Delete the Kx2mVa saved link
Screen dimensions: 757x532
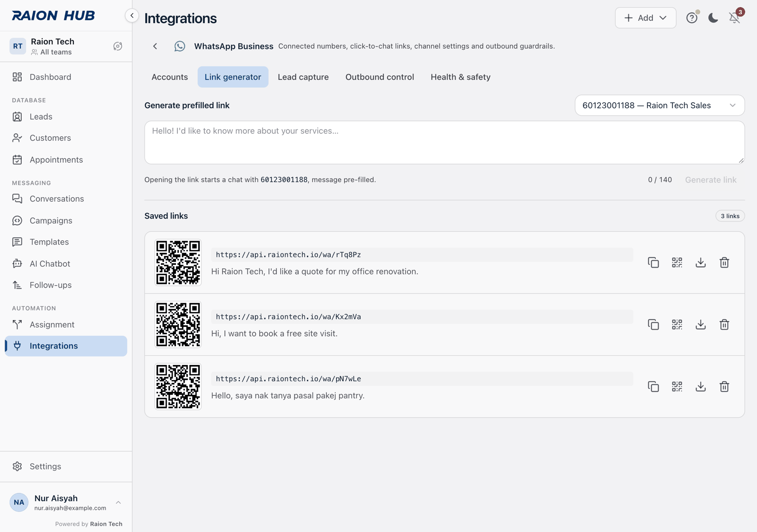pos(724,324)
